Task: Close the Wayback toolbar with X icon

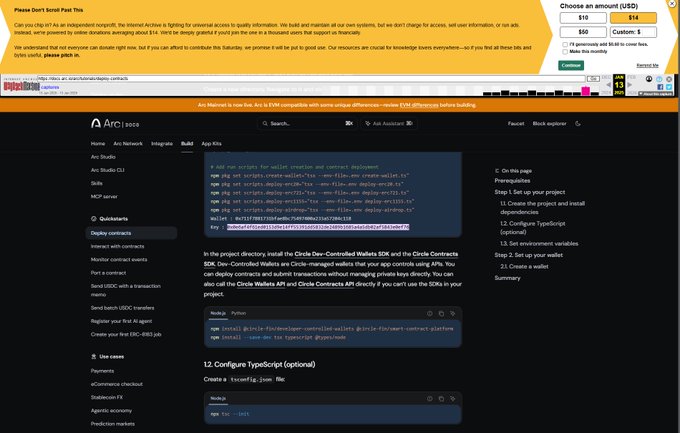Action: (x=669, y=79)
